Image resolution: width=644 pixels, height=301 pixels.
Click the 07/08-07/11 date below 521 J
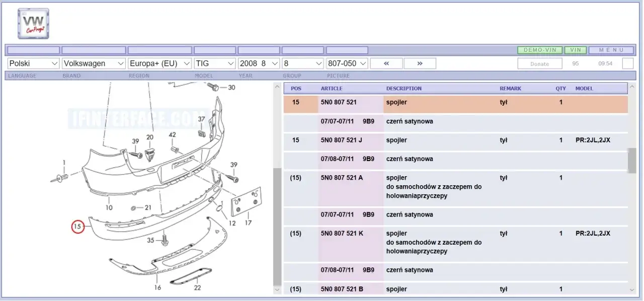tap(337, 159)
